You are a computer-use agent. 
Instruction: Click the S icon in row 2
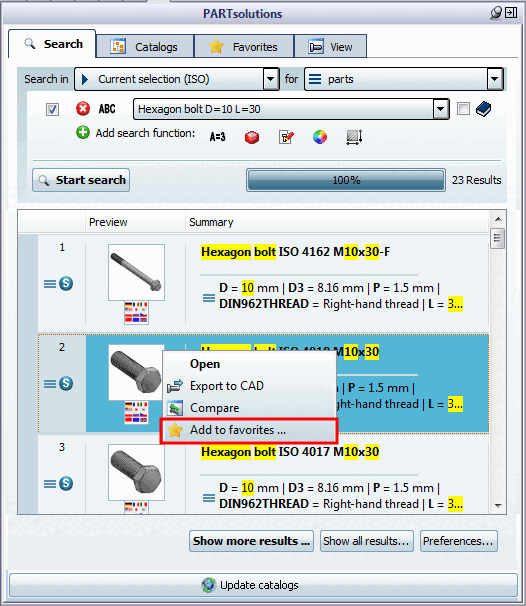[x=66, y=383]
